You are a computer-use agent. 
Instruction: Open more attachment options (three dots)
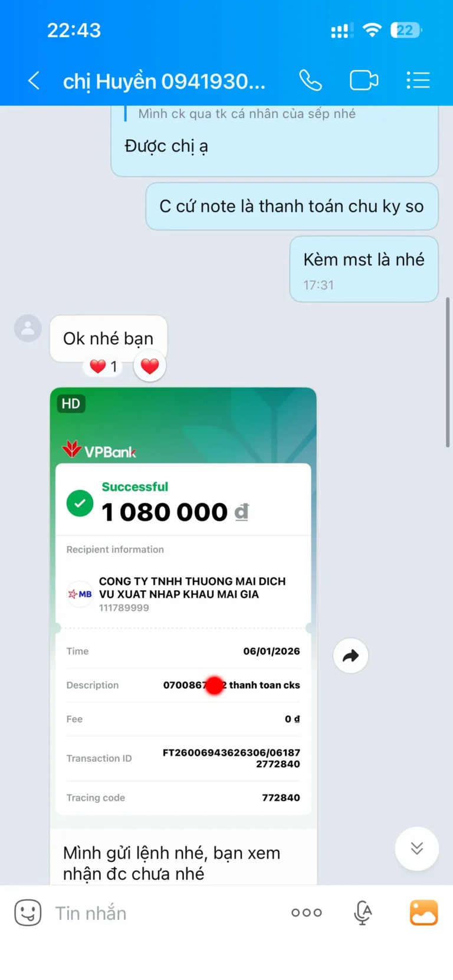point(307,913)
